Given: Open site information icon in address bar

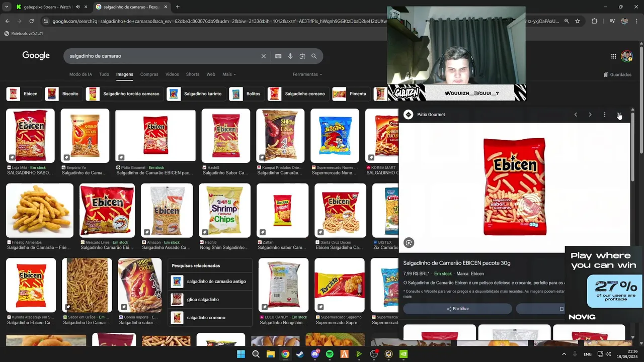Looking at the screenshot, I should (46, 21).
